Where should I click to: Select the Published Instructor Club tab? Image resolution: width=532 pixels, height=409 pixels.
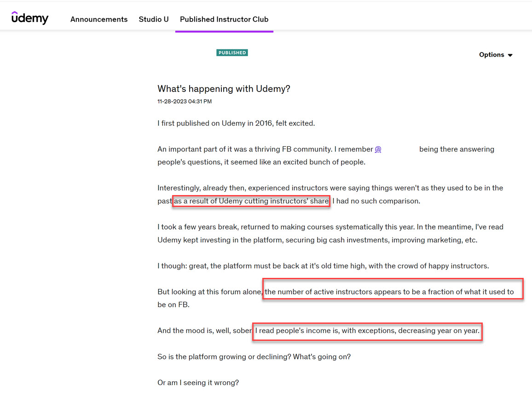click(224, 19)
